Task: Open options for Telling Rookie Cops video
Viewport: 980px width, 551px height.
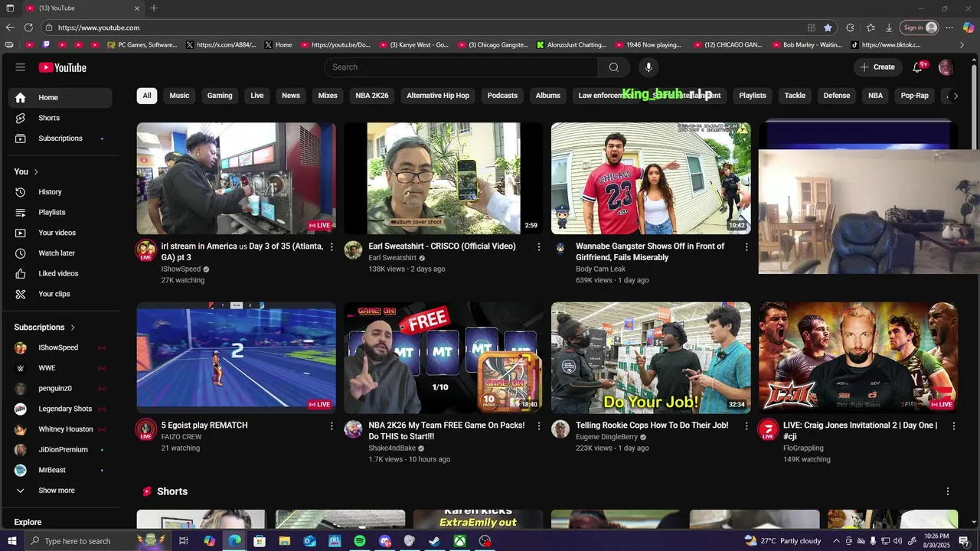Action: (x=746, y=426)
